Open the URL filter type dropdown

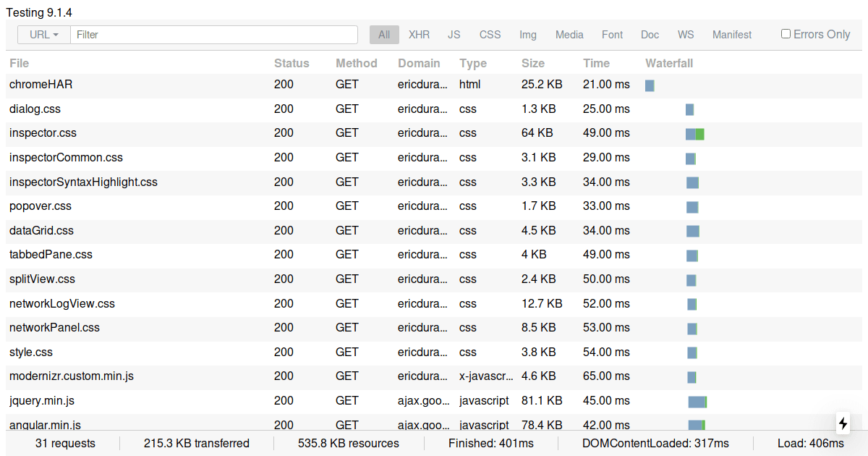44,35
